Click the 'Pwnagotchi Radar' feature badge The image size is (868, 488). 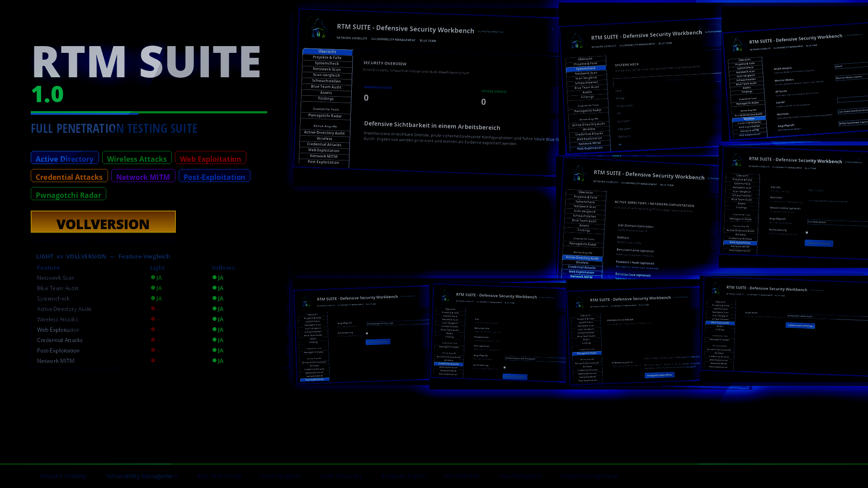tap(68, 194)
